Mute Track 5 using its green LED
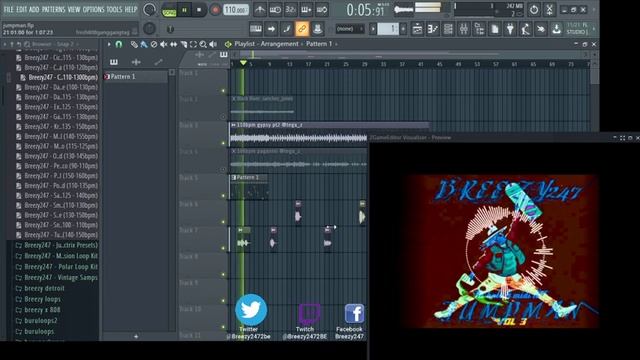Viewport: 640px width, 360px height. point(223,196)
